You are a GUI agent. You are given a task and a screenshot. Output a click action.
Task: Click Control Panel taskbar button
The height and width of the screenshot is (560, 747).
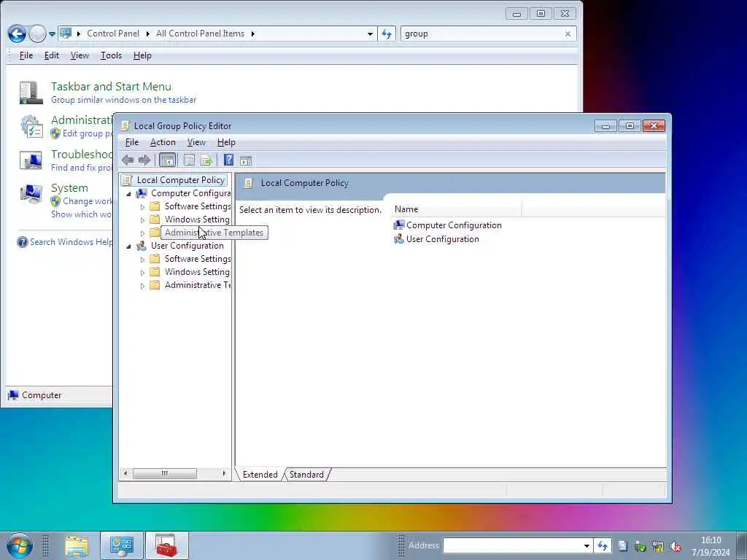[122, 546]
